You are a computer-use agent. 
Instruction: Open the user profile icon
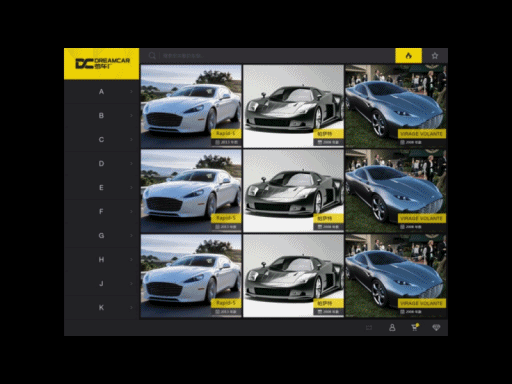point(392,328)
